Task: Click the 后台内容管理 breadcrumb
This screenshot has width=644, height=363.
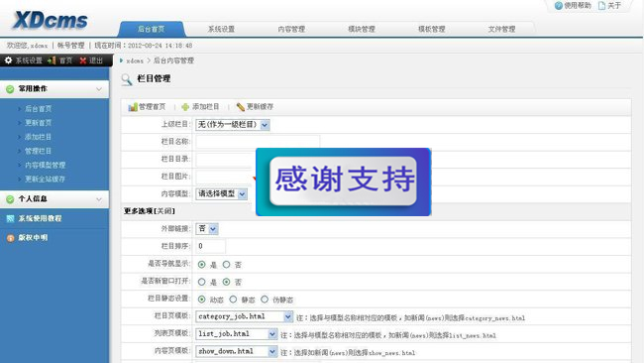Action: pyautogui.click(x=173, y=60)
